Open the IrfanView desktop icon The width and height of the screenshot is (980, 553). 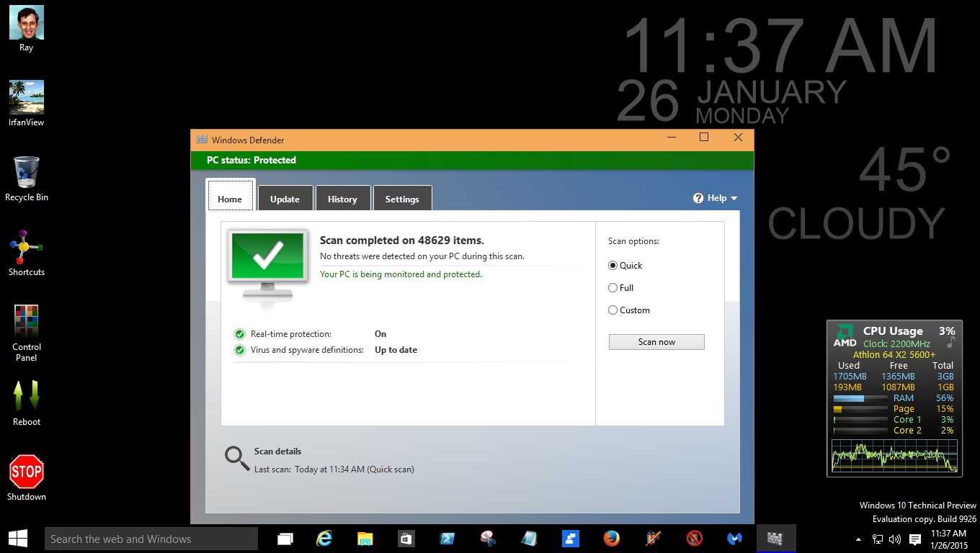click(x=27, y=104)
